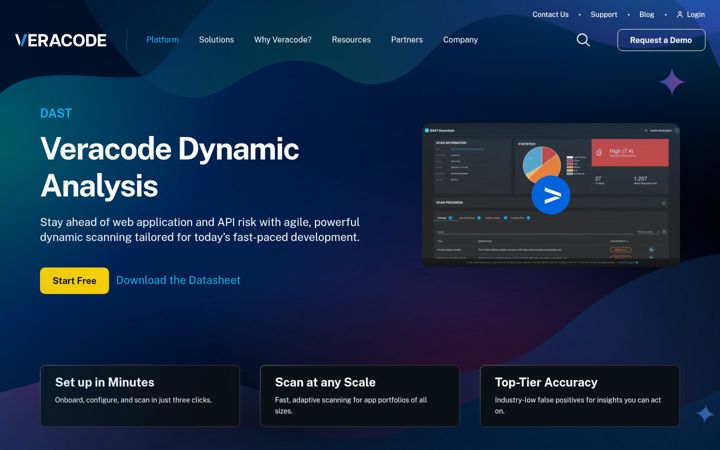Click the Login link text
This screenshot has width=720, height=450.
[x=696, y=15]
